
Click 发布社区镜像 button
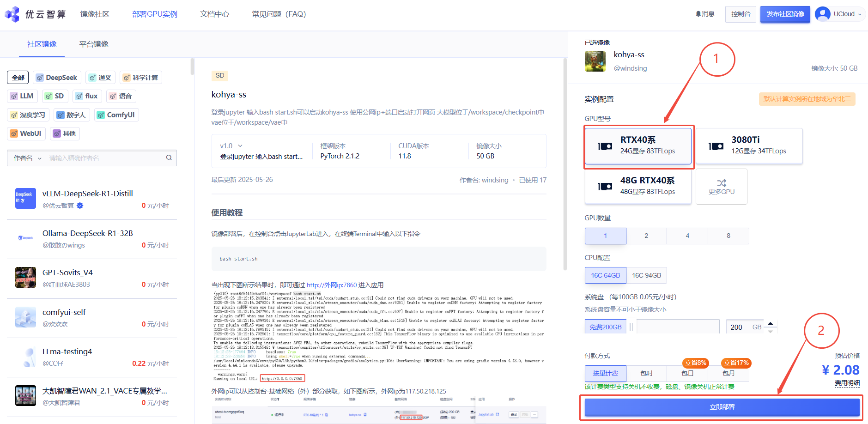coord(785,14)
